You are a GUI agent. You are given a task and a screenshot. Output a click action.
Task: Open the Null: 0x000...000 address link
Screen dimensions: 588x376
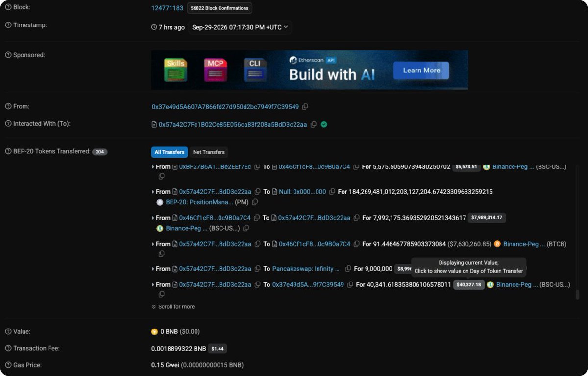point(302,192)
